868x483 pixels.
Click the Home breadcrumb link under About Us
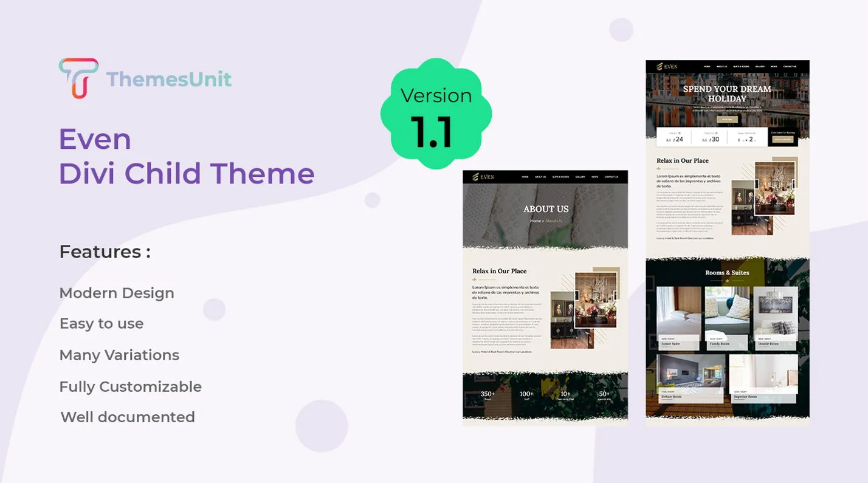pos(536,221)
